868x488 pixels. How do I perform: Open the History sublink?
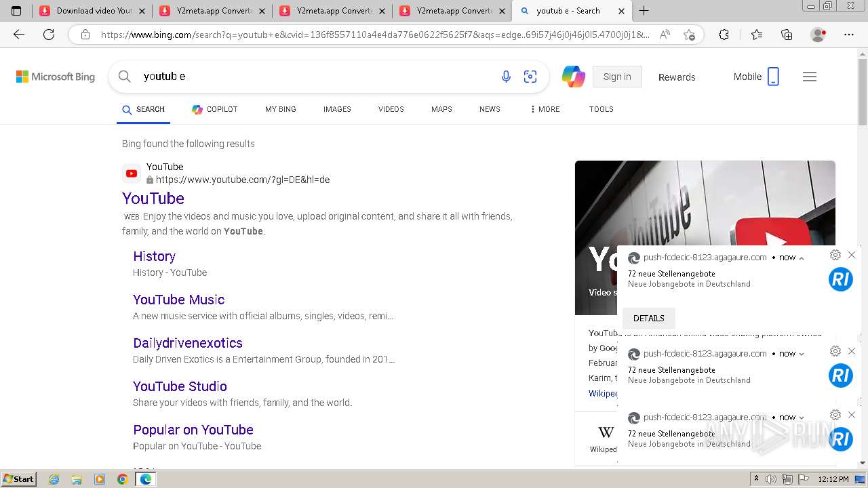point(155,256)
